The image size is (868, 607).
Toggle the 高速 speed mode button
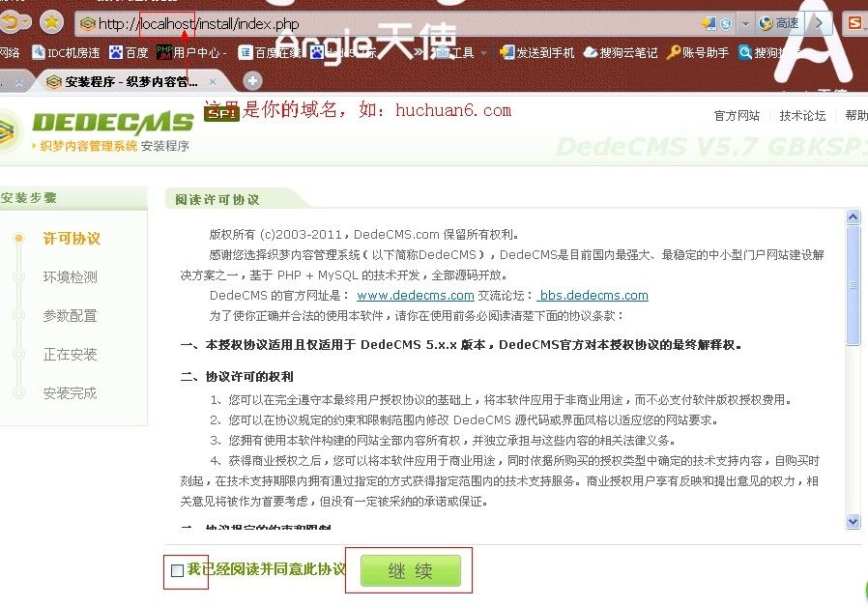click(778, 23)
